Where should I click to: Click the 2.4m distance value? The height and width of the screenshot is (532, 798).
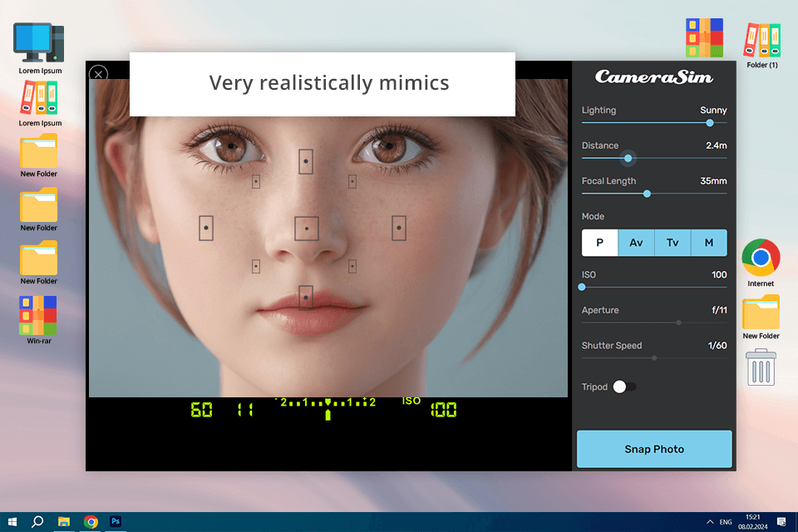(716, 145)
